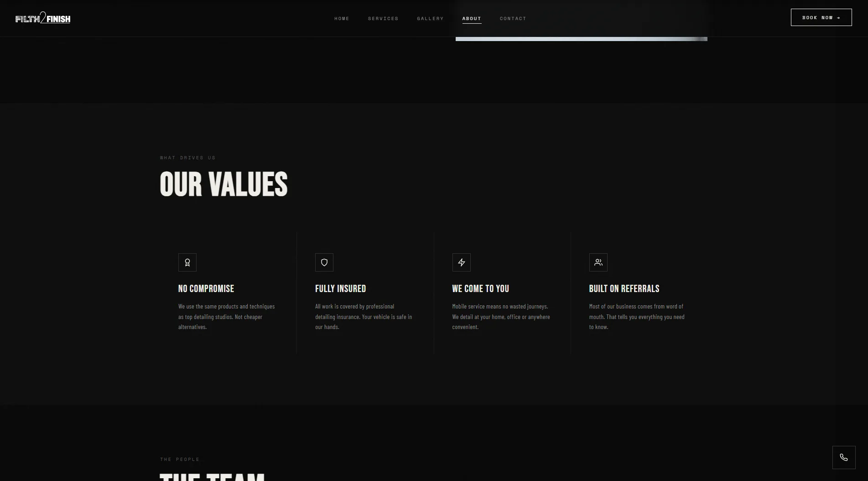Image resolution: width=868 pixels, height=481 pixels.
Task: Open the Gallery nav item
Action: click(x=430, y=19)
